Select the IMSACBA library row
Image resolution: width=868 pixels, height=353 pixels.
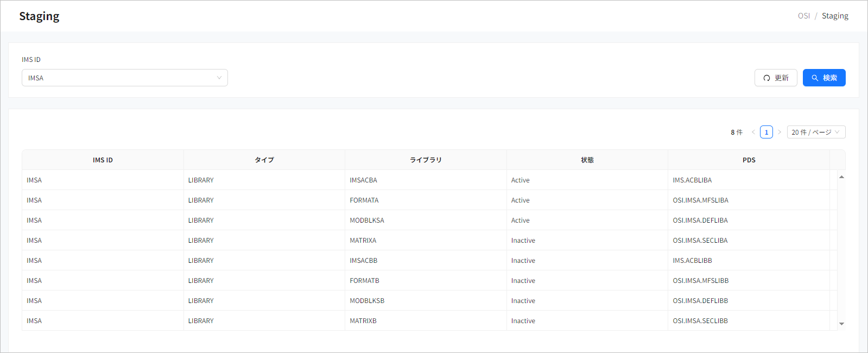(363, 180)
